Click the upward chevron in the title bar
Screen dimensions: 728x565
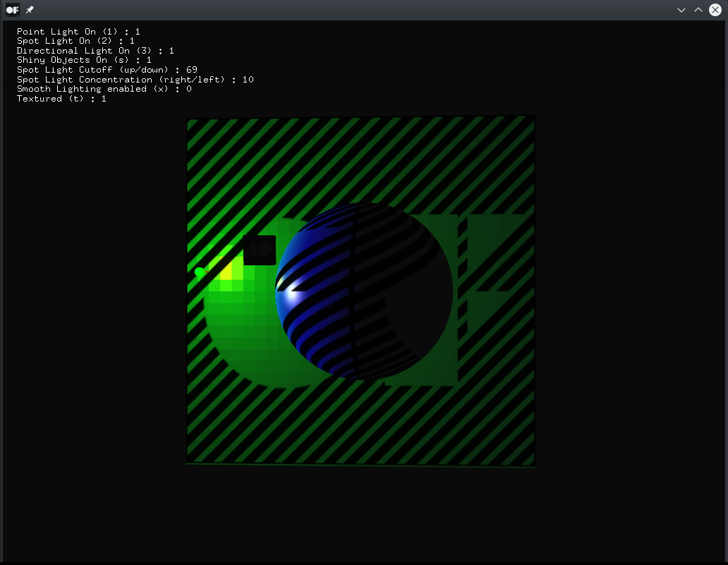[698, 10]
